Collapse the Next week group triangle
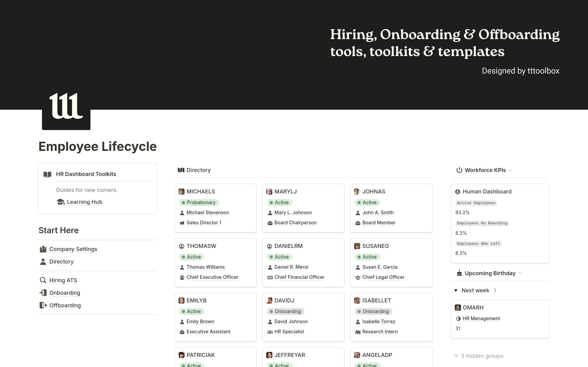 [x=456, y=290]
